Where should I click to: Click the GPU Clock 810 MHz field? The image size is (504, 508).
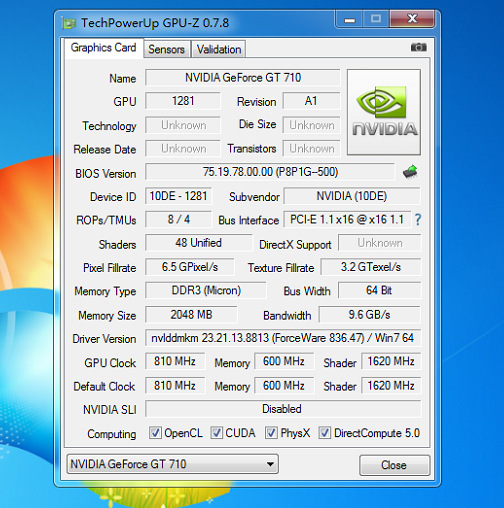point(175,361)
